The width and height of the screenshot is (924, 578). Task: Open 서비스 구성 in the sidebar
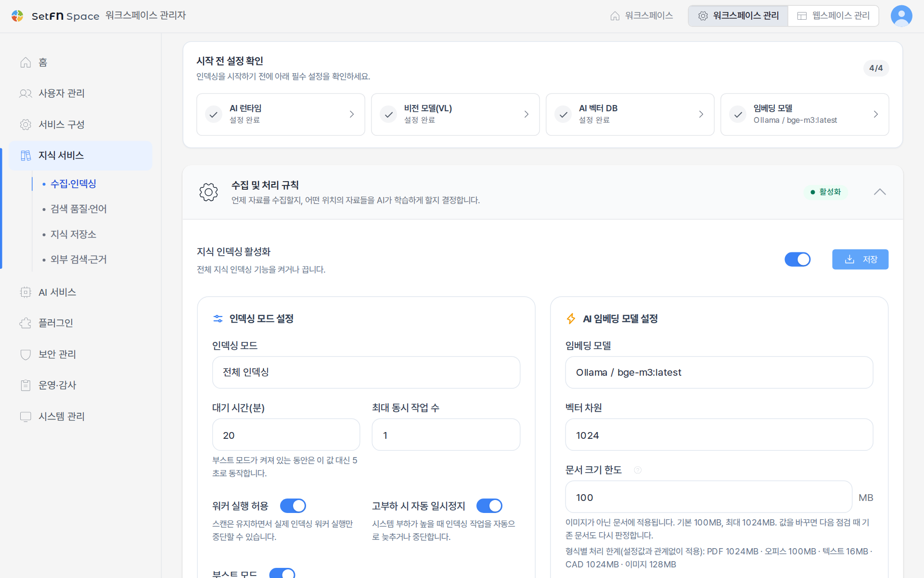[81, 124]
